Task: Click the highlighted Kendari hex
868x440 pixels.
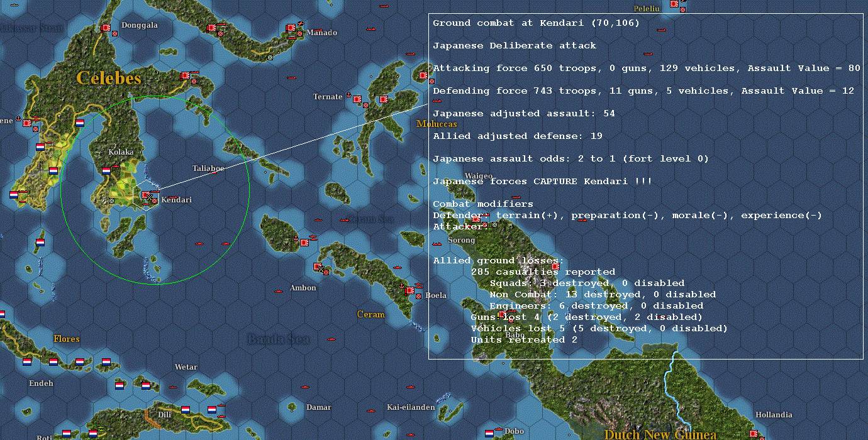Action: (x=147, y=197)
